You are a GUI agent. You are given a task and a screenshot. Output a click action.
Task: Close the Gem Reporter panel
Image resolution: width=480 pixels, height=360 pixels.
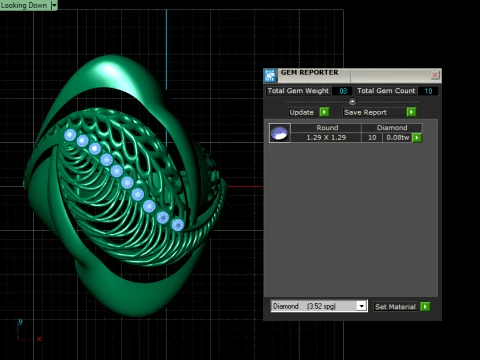[x=435, y=75]
